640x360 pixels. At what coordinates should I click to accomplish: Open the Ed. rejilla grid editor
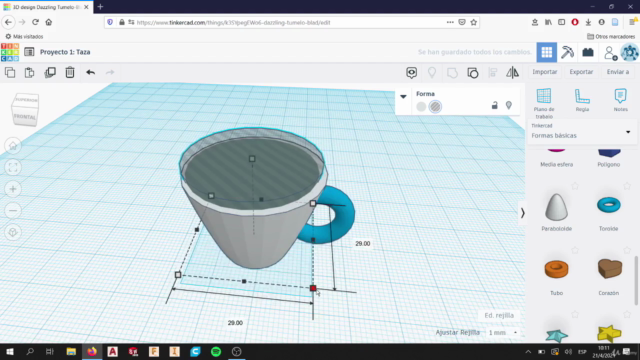click(x=499, y=315)
